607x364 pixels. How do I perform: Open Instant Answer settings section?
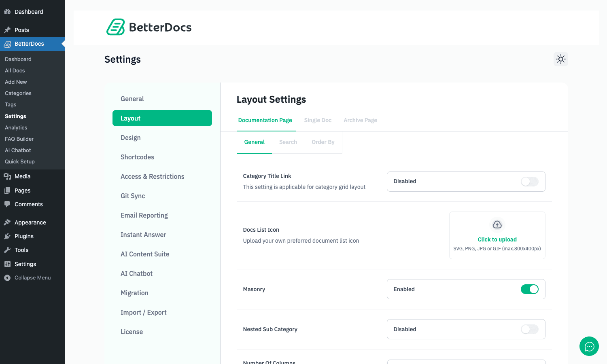[x=162, y=235]
